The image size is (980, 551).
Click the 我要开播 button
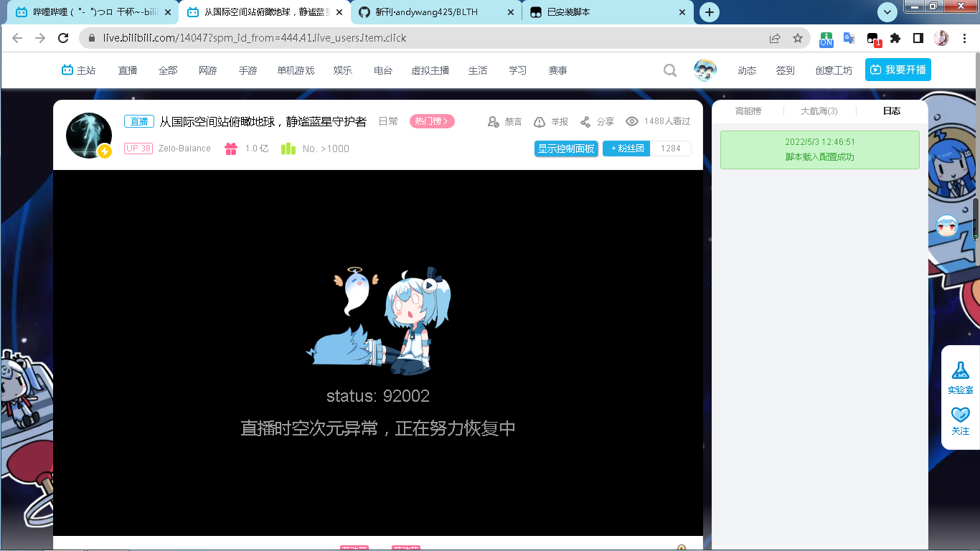[x=897, y=70]
